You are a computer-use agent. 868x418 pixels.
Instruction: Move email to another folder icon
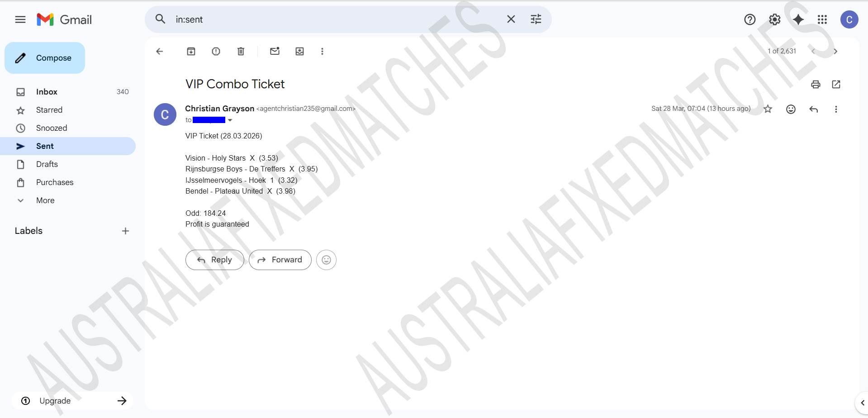[300, 51]
